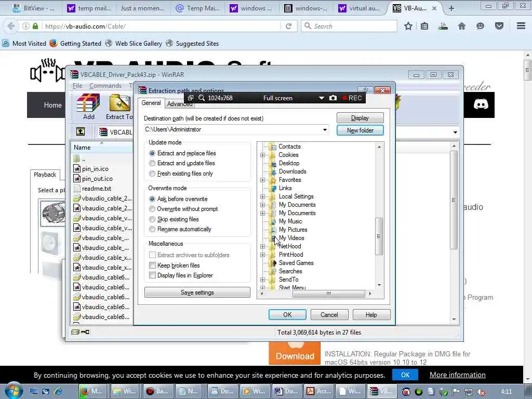Bookmark this page with the star icon
Viewport: 532px width, 399px height.
[x=408, y=26]
